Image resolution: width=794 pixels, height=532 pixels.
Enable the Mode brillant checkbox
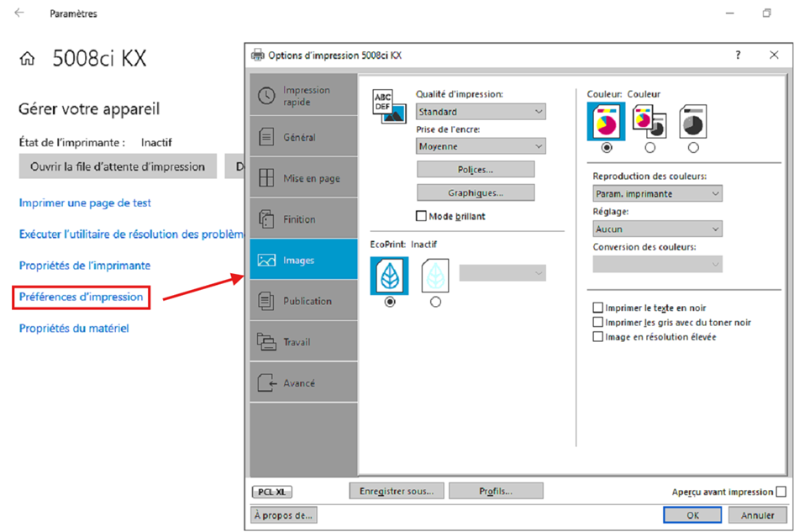421,216
